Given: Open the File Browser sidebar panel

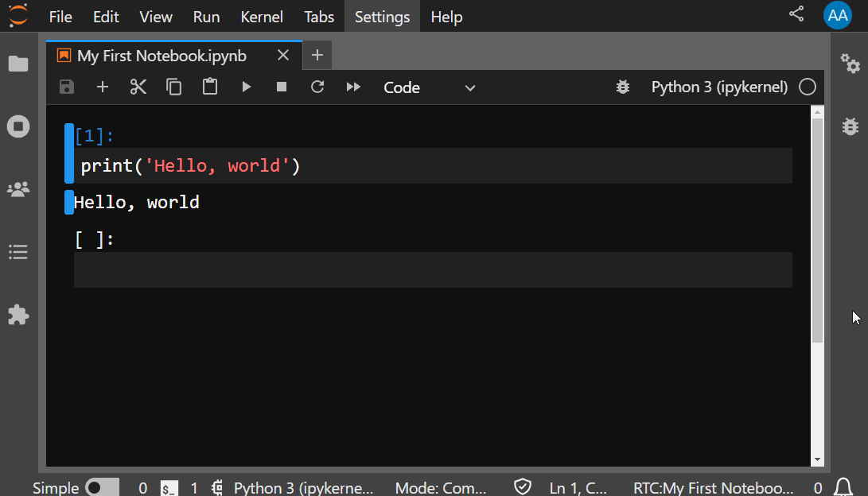Looking at the screenshot, I should 18,64.
